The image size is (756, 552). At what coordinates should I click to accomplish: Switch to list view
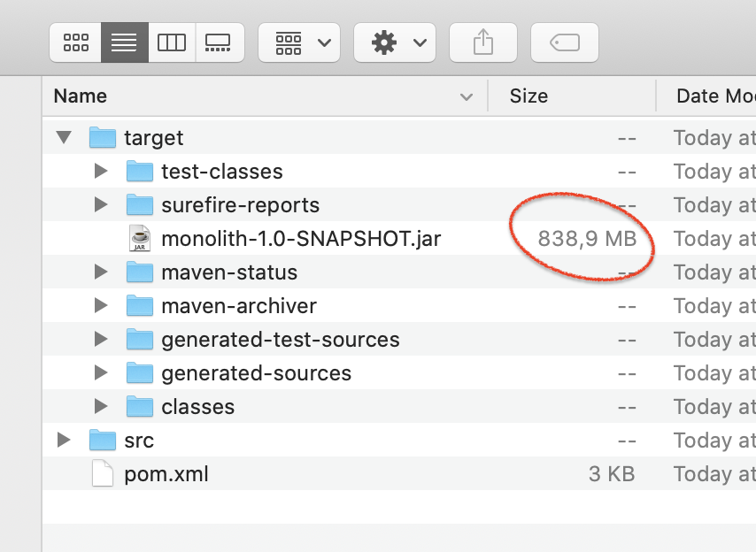pos(124,42)
